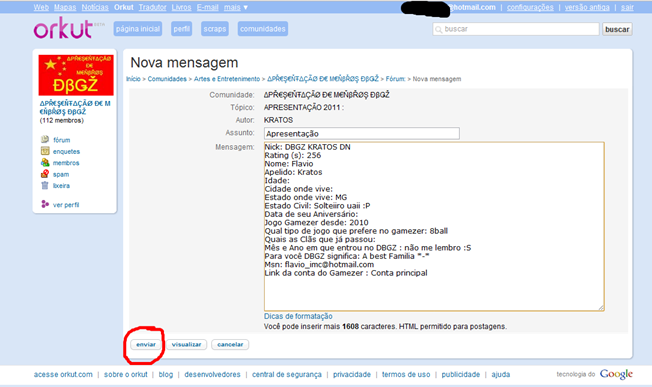Open Web link in top bar

(41, 7)
